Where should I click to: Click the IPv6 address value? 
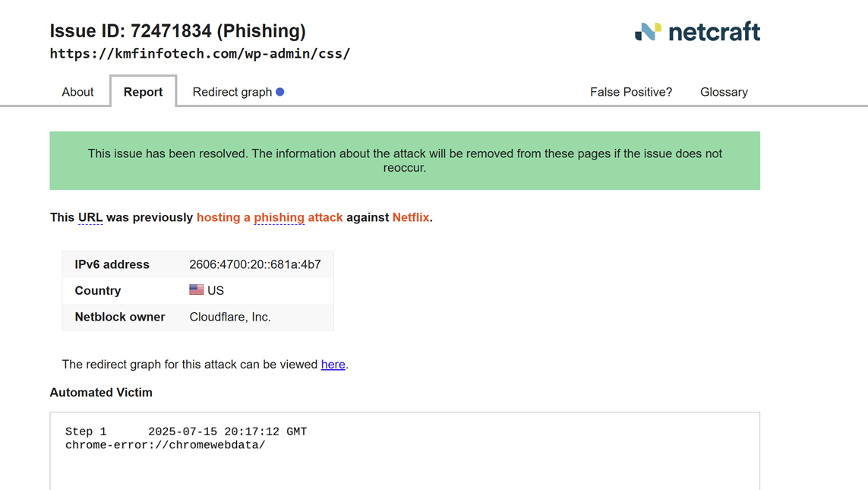[255, 264]
